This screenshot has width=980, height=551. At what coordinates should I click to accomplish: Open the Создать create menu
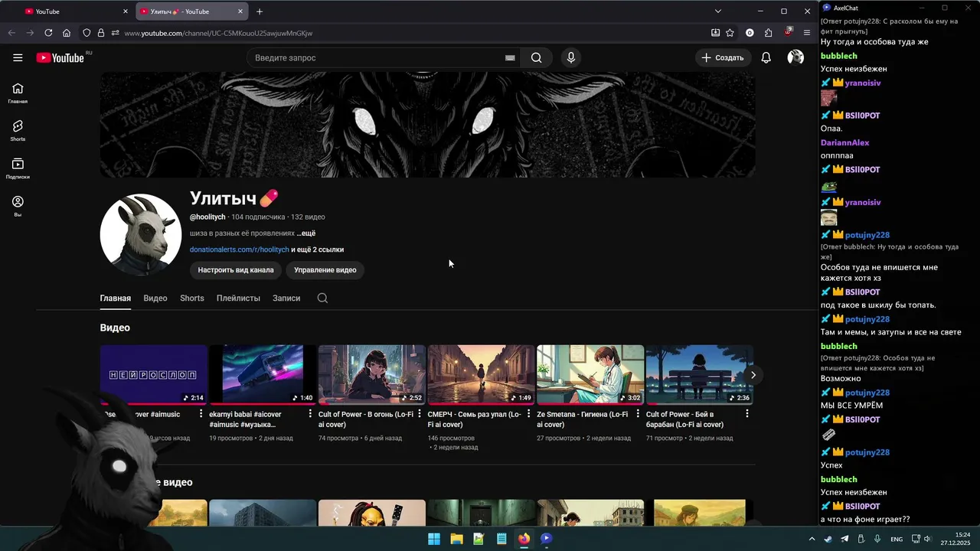[723, 58]
